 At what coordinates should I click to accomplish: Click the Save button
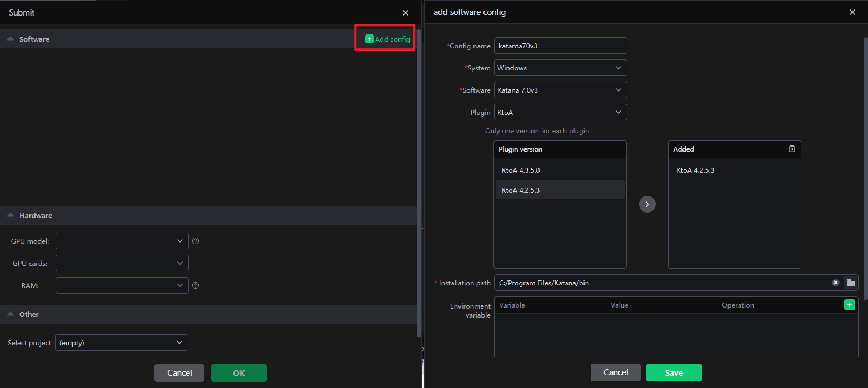tap(674, 372)
